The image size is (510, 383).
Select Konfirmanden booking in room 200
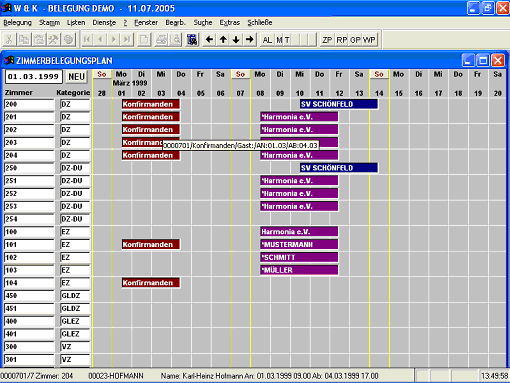(x=151, y=104)
